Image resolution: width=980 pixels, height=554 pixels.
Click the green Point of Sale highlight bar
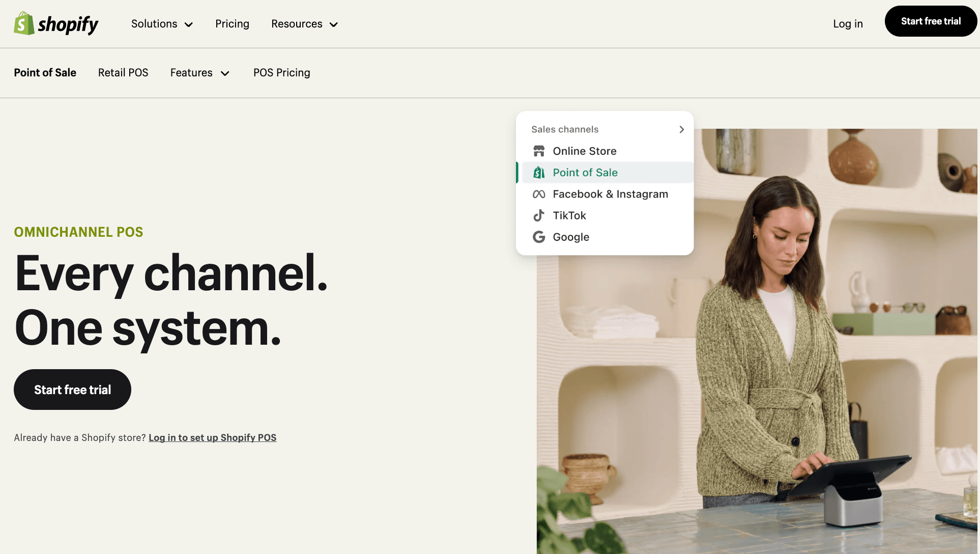pos(518,172)
